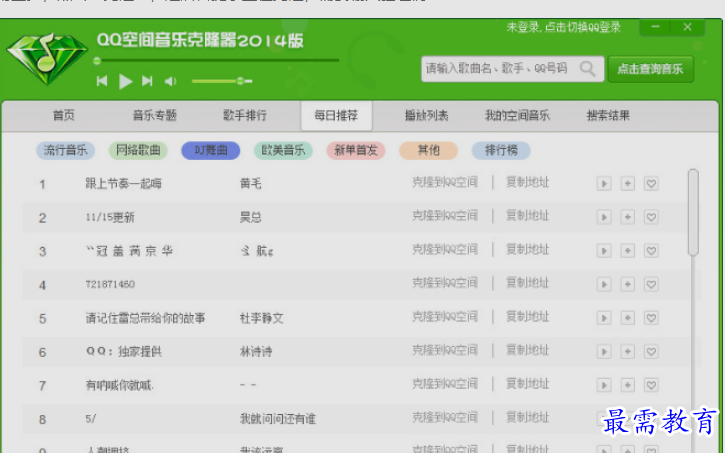Seek on the song progress bar
725x453 pixels.
(216, 61)
